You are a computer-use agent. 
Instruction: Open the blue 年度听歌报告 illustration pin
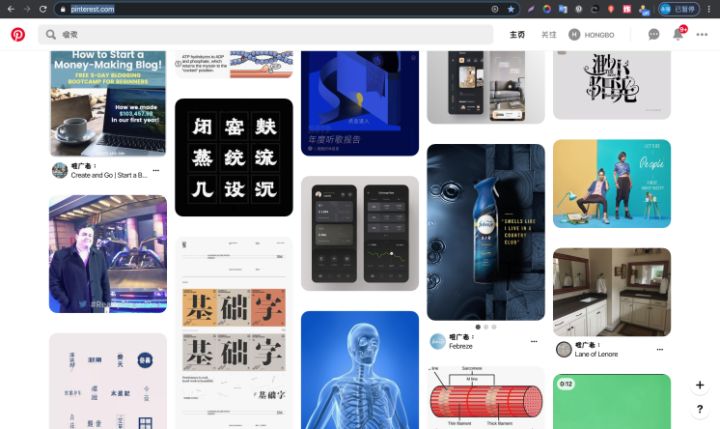click(360, 103)
